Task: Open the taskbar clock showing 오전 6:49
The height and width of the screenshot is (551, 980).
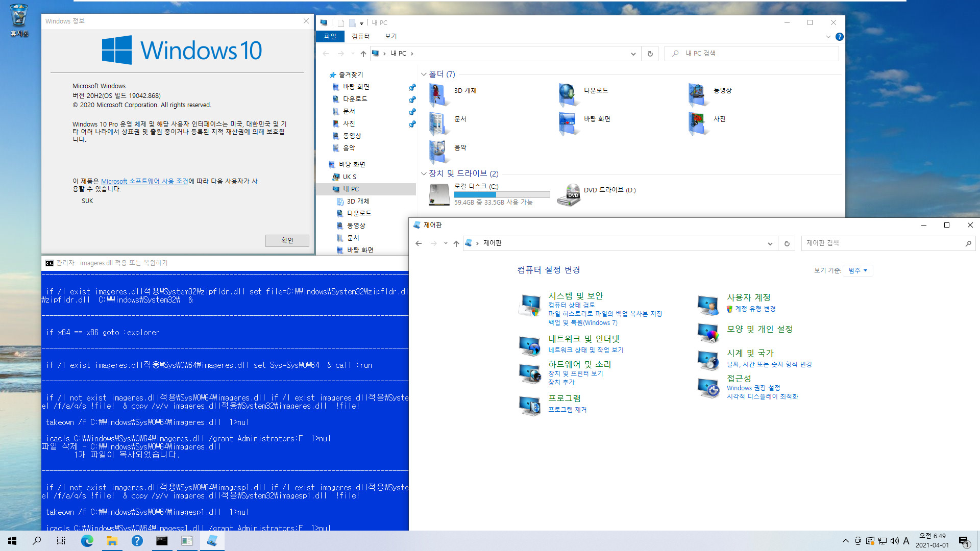Action: [x=932, y=541]
